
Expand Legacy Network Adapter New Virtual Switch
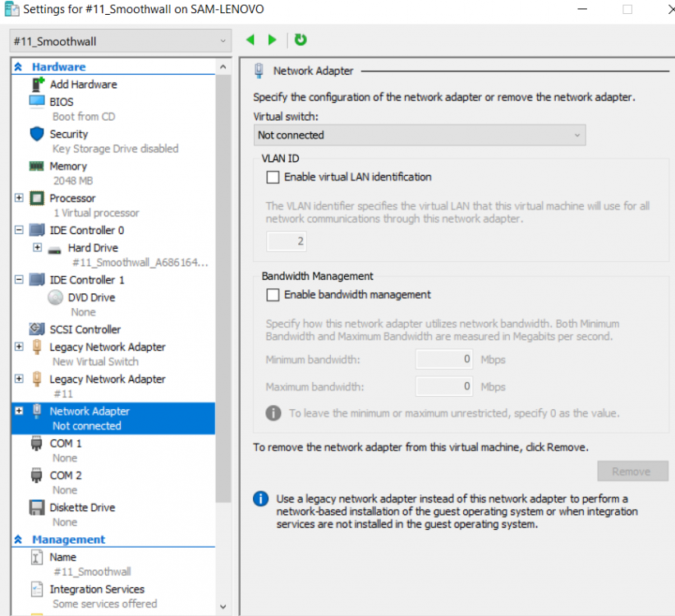19,347
